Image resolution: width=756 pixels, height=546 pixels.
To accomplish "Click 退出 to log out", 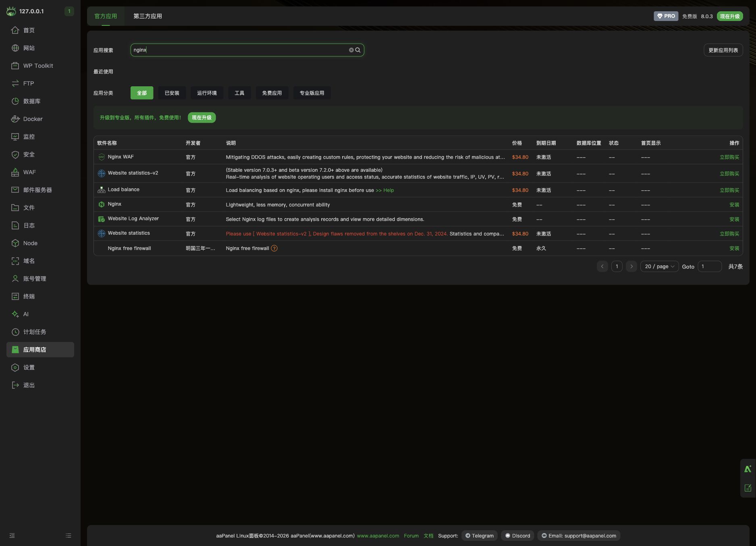I will coord(40,385).
